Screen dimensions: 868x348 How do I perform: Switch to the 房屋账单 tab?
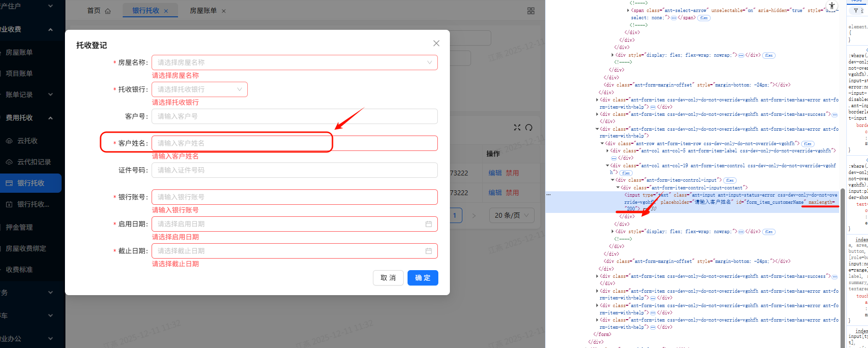(203, 11)
